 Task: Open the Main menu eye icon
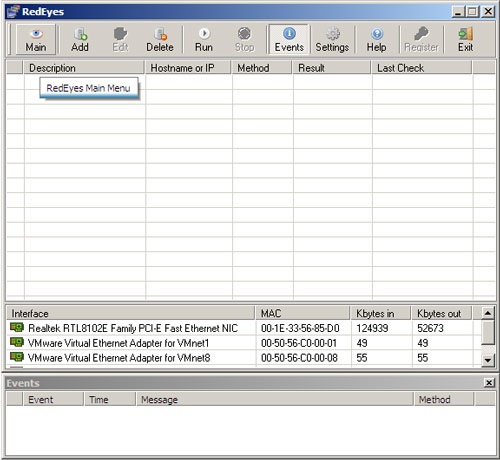pos(36,33)
